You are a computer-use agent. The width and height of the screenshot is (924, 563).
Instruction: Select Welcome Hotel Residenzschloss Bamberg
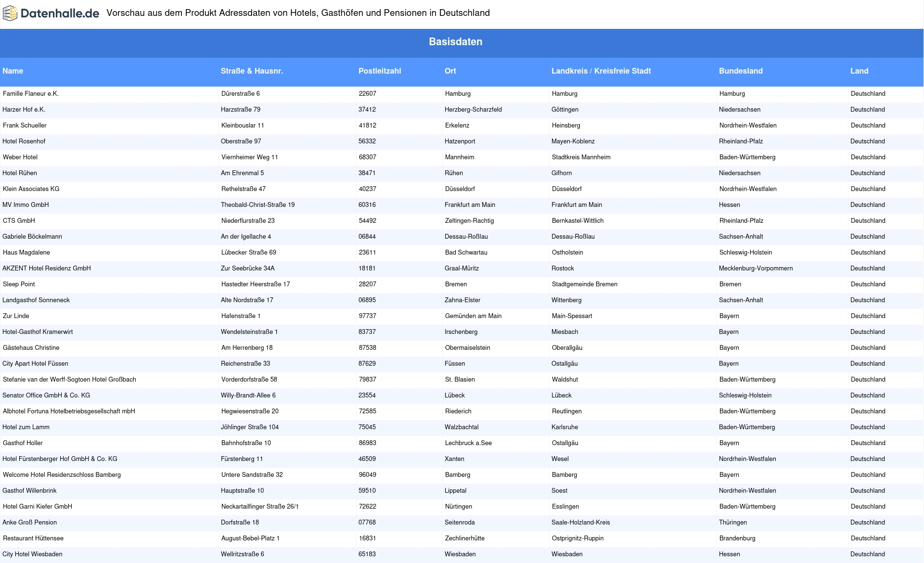coord(62,475)
